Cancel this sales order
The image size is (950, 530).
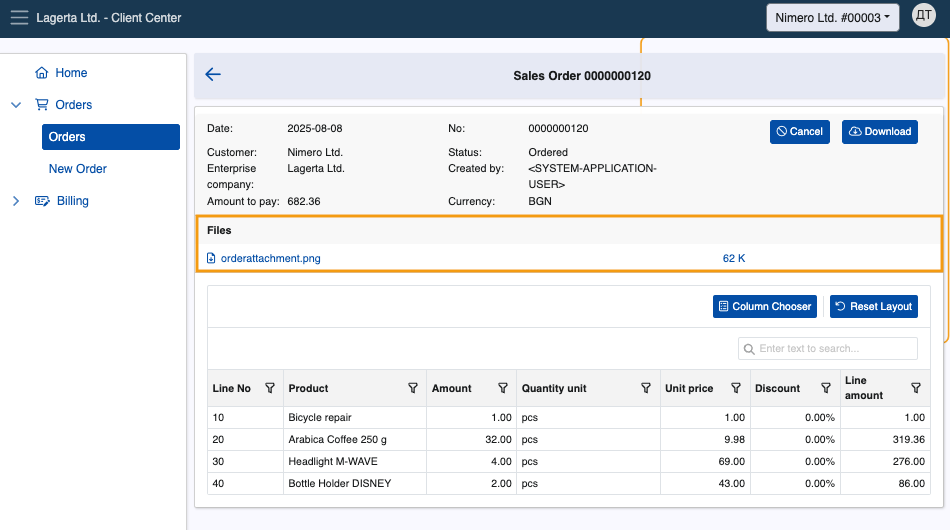[x=799, y=131]
